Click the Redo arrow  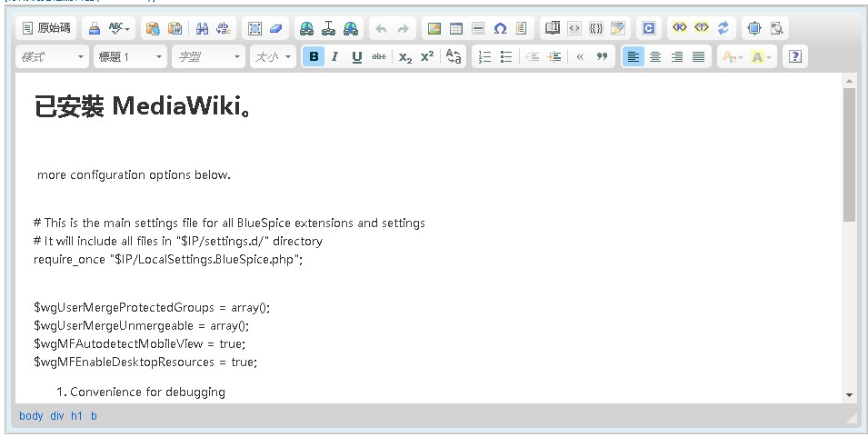(x=403, y=28)
